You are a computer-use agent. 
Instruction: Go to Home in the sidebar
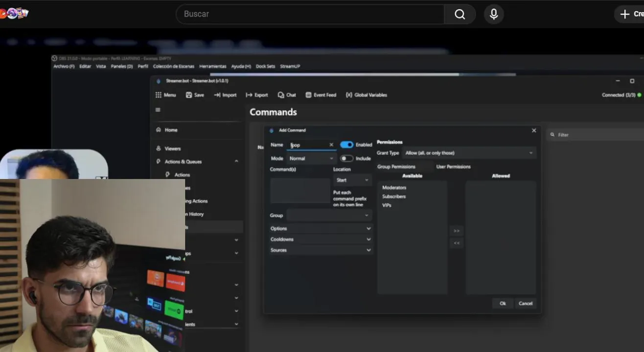(x=166, y=130)
